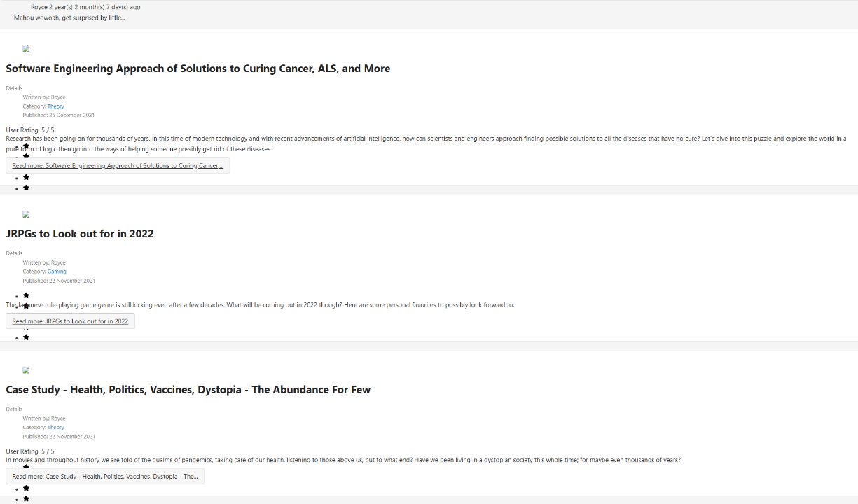
Task: Click the 'Details' label under Software Engineering title
Action: point(14,88)
